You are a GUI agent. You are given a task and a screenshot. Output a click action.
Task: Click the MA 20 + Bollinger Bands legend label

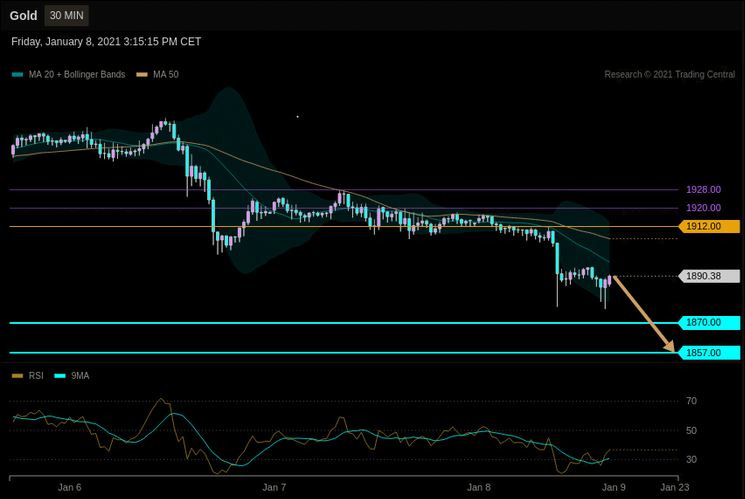(x=77, y=75)
